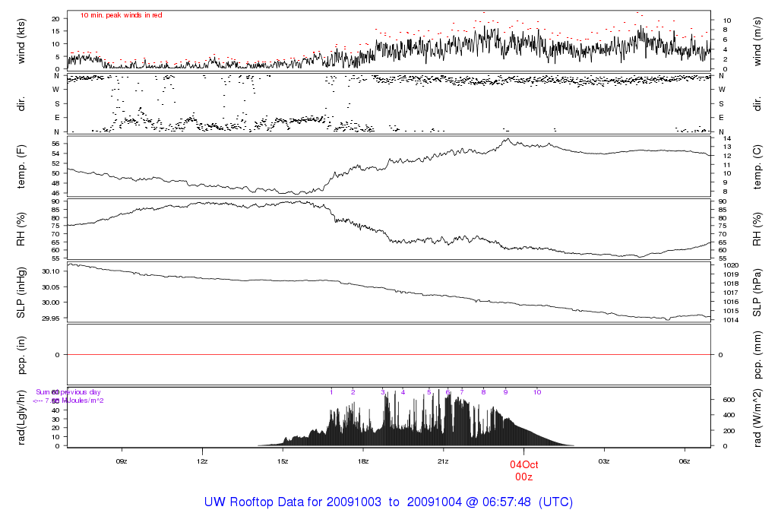
Task: Click the 'wind (kts)' axis title
Action: tap(21, 41)
